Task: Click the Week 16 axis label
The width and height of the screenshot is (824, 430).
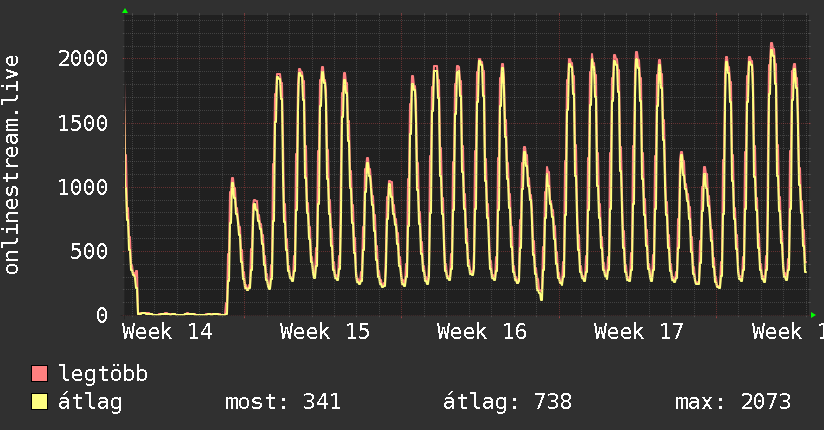Action: (x=481, y=332)
